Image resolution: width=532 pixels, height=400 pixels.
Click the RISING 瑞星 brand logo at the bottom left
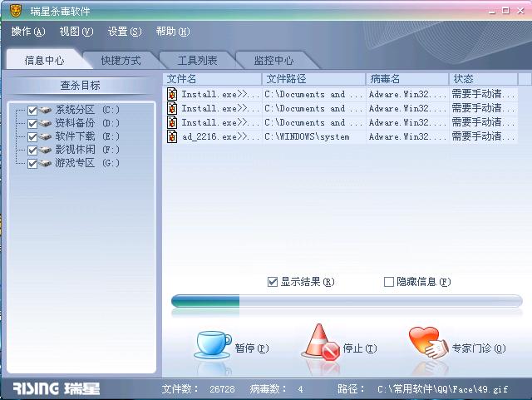tap(57, 388)
